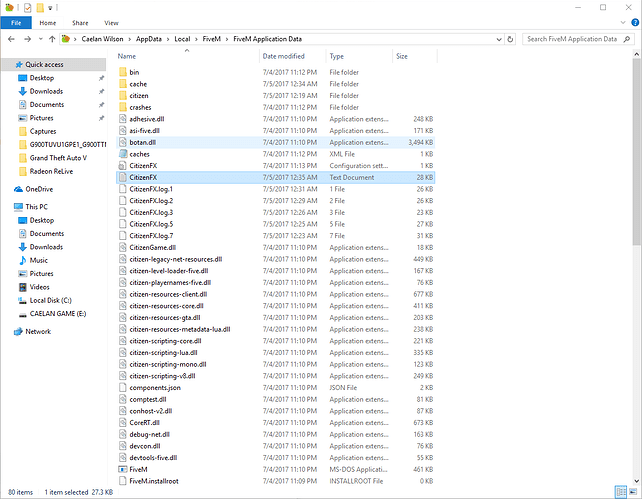This screenshot has width=642, height=499.
Task: Open Local Disk (C:) drive
Action: click(50, 300)
